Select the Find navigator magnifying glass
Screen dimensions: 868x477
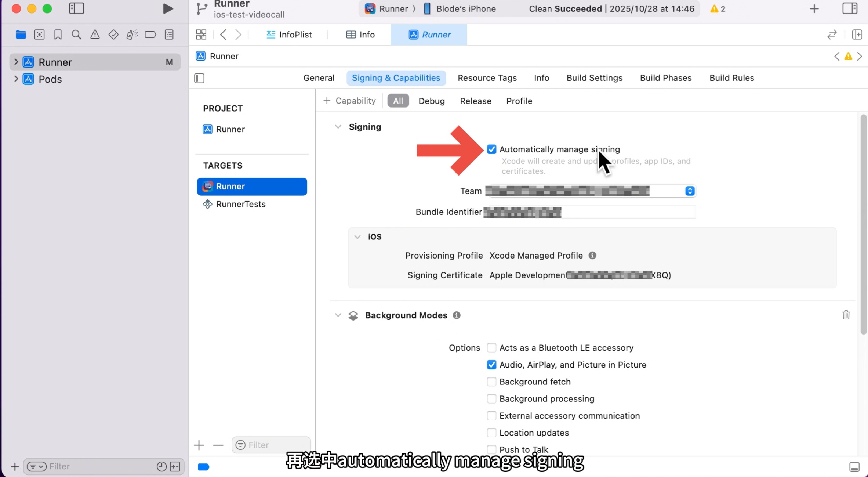click(76, 35)
